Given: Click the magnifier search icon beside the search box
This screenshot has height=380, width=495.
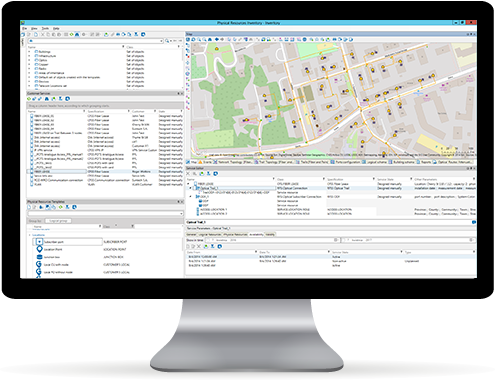Looking at the screenshot, I should point(167,41).
